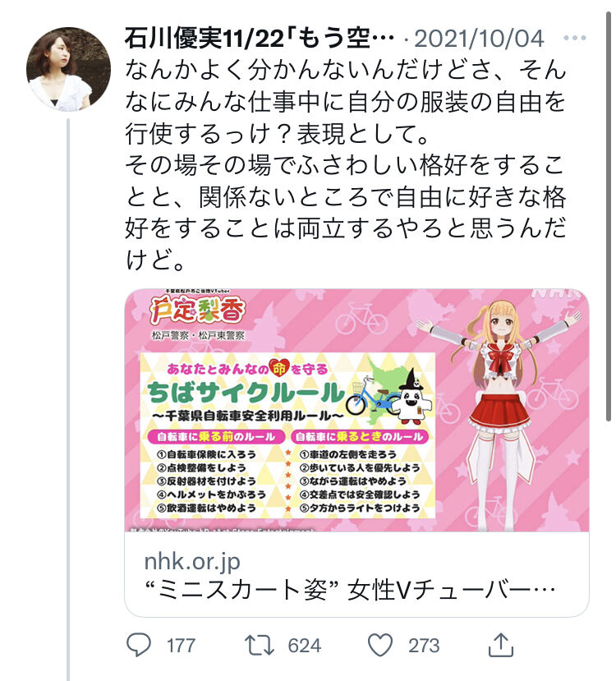The width and height of the screenshot is (616, 681).
Task: Click the like count 273
Action: coord(424,646)
